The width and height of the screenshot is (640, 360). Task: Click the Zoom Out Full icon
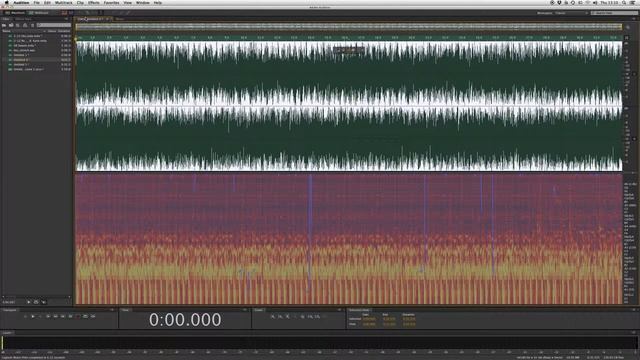pyautogui.click(x=302, y=316)
